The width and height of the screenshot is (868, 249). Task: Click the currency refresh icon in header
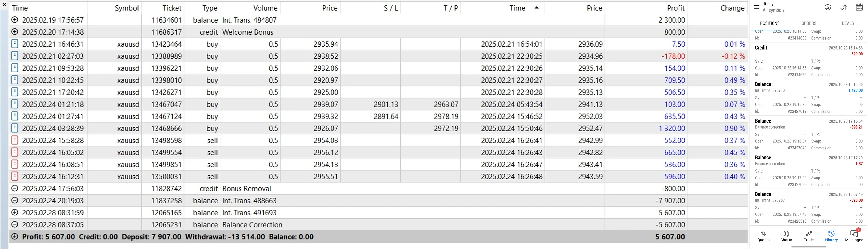(828, 7)
